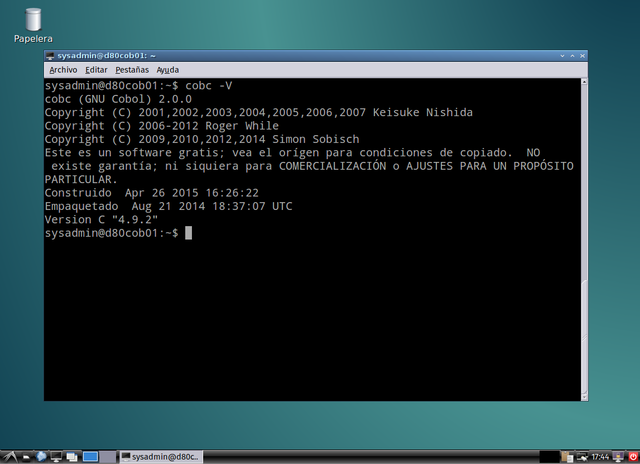Open the clipboard manager tray icon

(567, 457)
